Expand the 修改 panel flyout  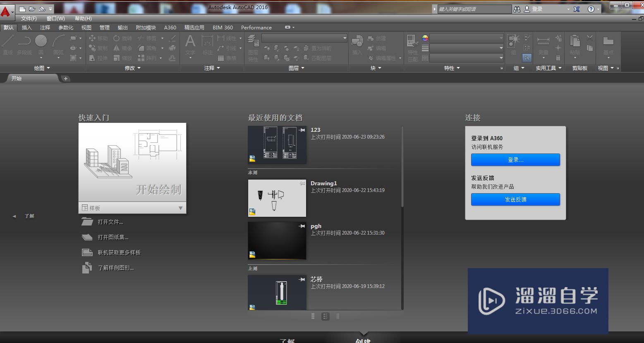(x=133, y=68)
